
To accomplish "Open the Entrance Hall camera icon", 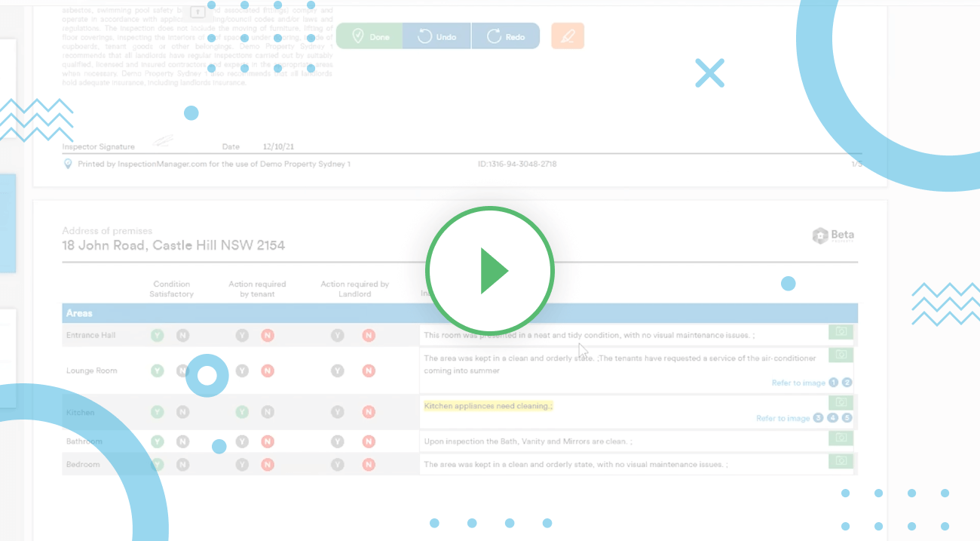I will tap(841, 332).
